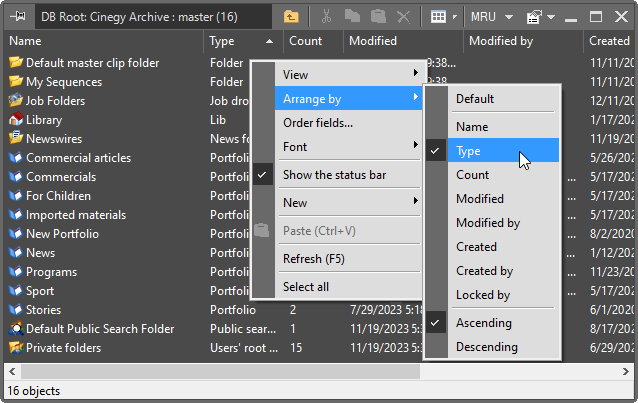The image size is (638, 403).
Task: Arrange items by Modified by
Action: pos(487,223)
